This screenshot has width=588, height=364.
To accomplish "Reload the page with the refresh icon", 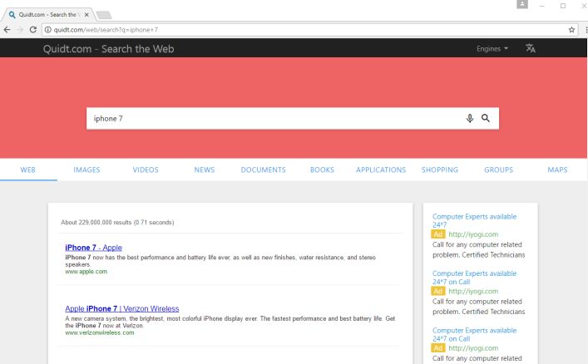I will coord(33,30).
